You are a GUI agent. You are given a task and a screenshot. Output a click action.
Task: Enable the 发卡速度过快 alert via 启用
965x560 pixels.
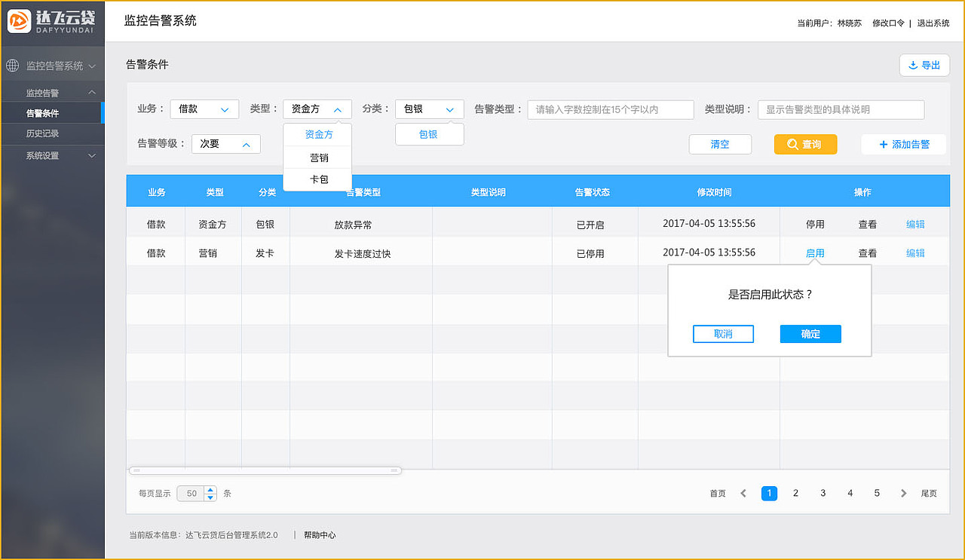[x=815, y=252]
